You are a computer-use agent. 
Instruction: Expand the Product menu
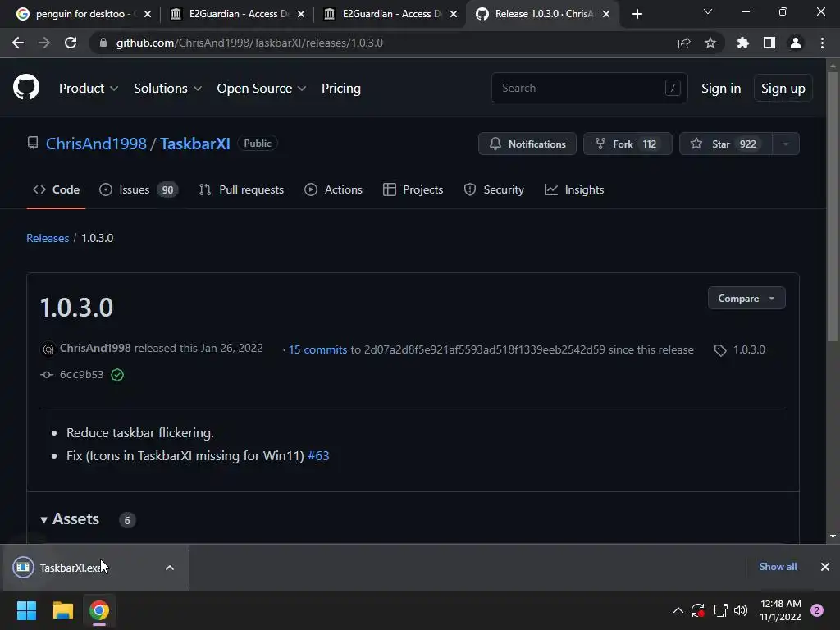(89, 89)
